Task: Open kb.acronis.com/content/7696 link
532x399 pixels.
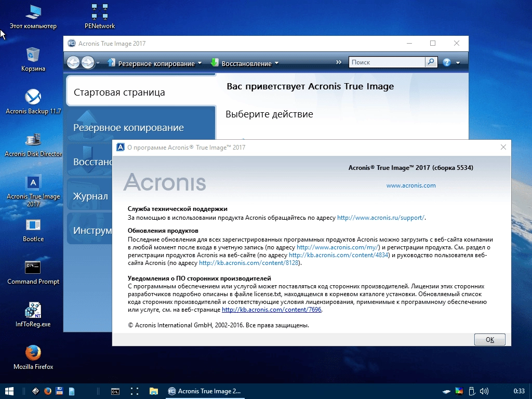Action: tap(271, 310)
